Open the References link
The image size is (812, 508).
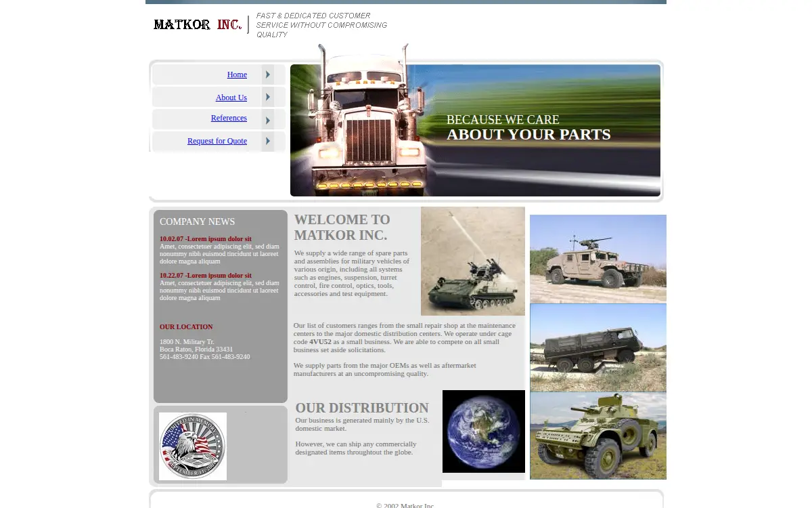(x=229, y=118)
